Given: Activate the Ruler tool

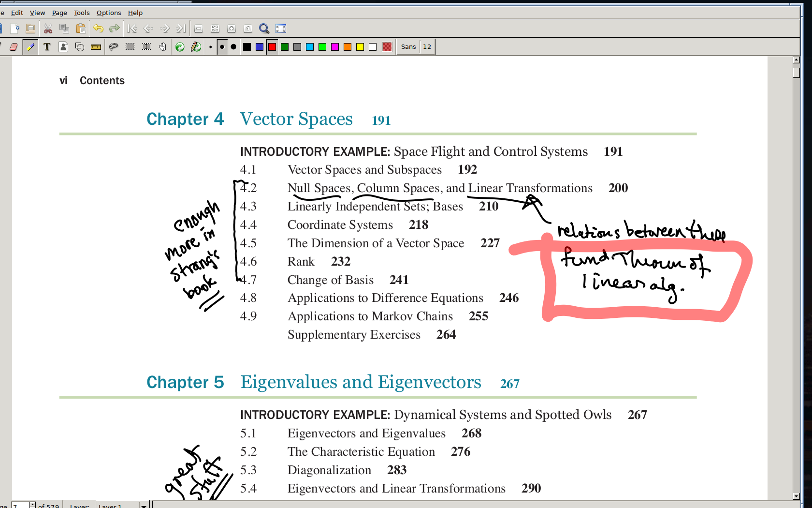Looking at the screenshot, I should pos(96,47).
